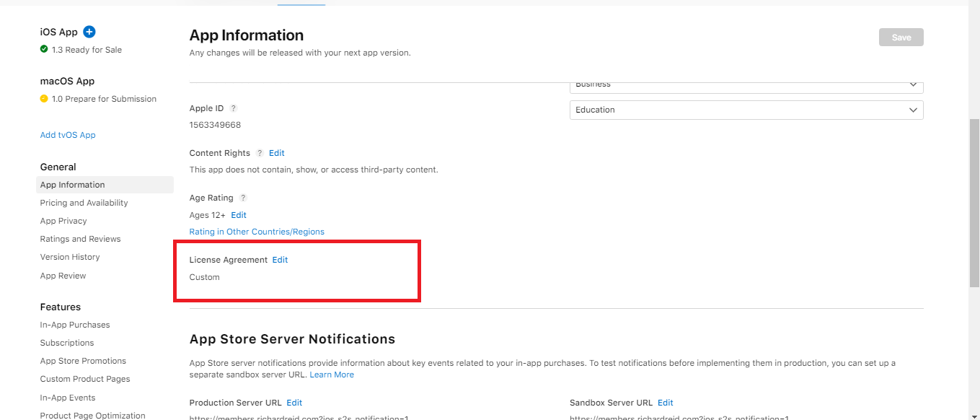Click the Add tvOS App link

(x=68, y=135)
